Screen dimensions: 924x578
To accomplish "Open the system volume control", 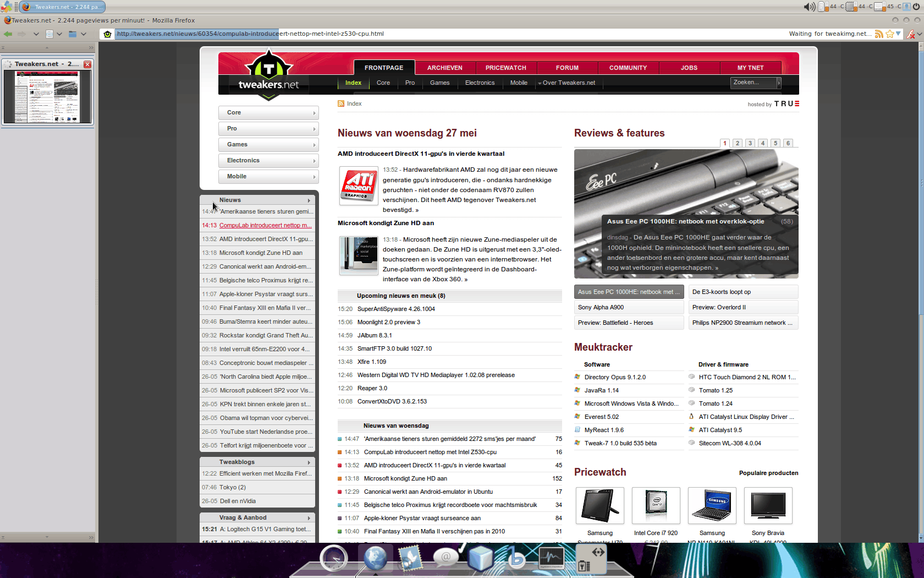I will pos(810,7).
